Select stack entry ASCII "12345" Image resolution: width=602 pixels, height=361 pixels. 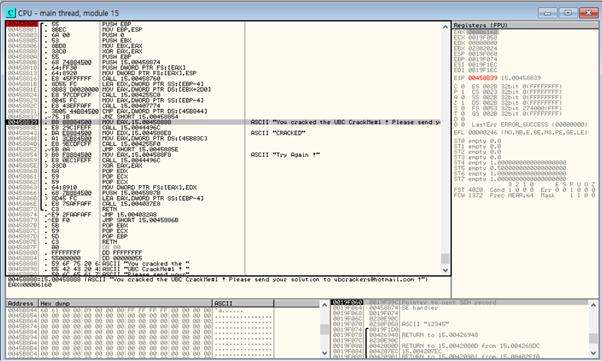point(425,324)
